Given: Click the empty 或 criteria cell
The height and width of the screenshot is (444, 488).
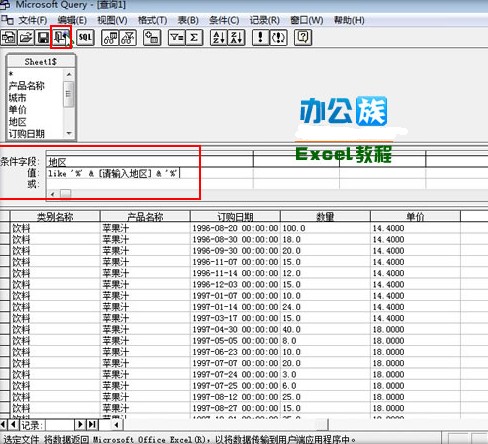Looking at the screenshot, I should pos(150,184).
